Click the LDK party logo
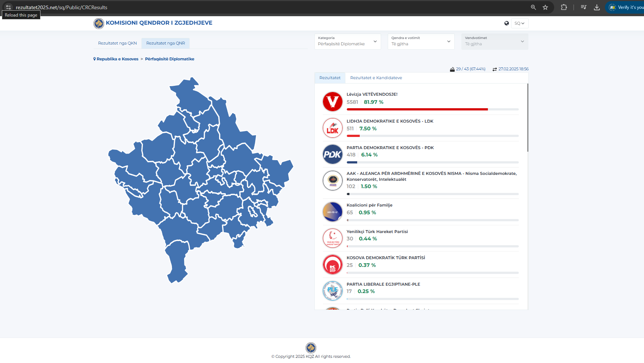This screenshot has height=363, width=644. coord(332,128)
